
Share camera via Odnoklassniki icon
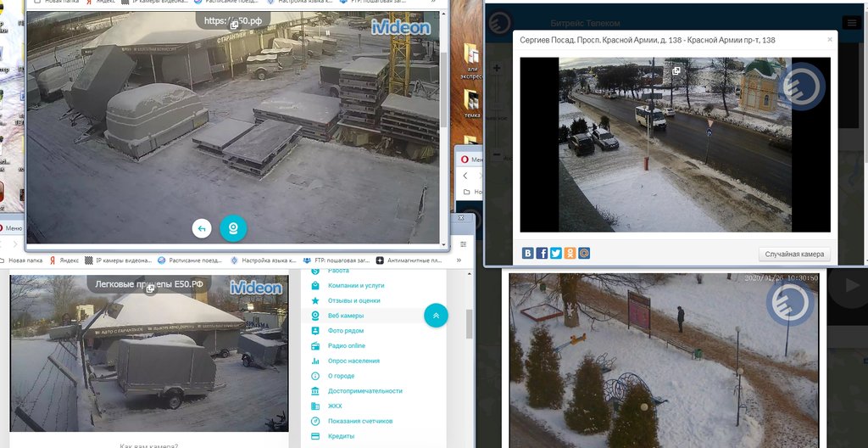click(570, 254)
